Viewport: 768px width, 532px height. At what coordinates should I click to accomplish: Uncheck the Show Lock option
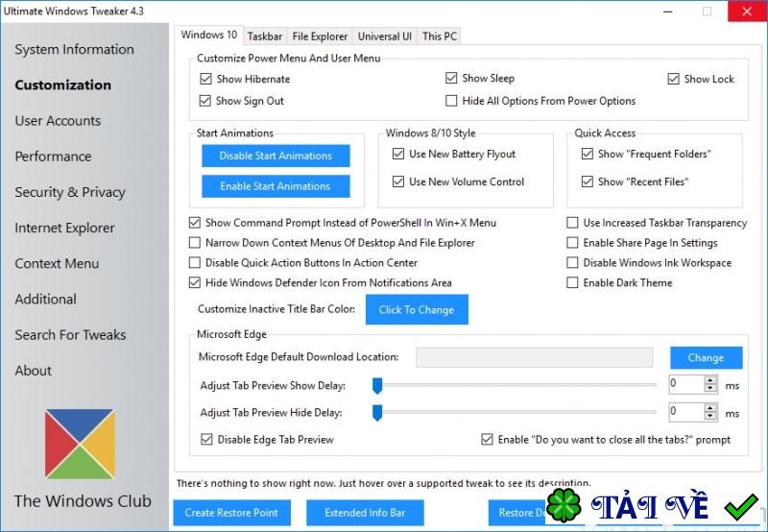click(674, 79)
